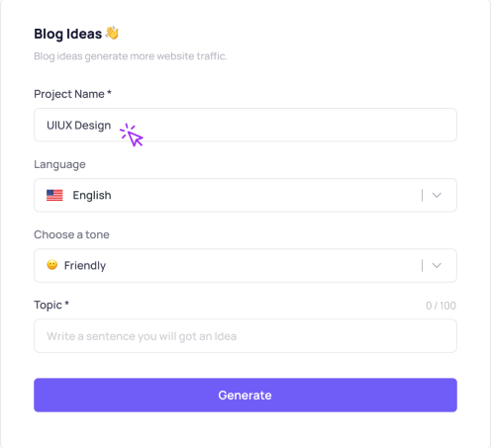Click into the Topic text field
The height and width of the screenshot is (448, 491).
click(245, 335)
